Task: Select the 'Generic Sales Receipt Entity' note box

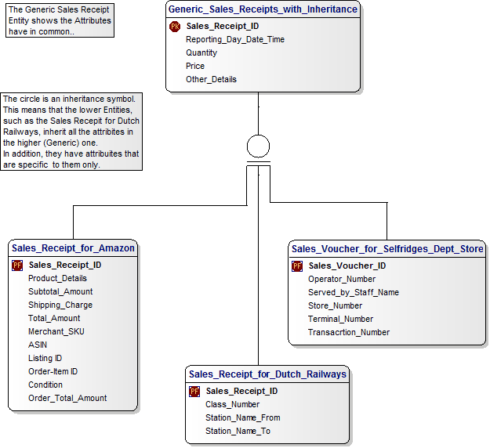Action: point(60,20)
